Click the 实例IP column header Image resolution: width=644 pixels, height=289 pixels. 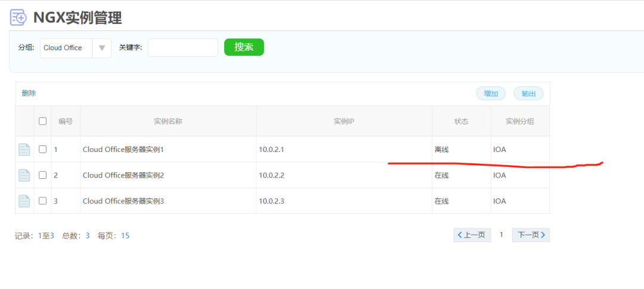coord(344,121)
